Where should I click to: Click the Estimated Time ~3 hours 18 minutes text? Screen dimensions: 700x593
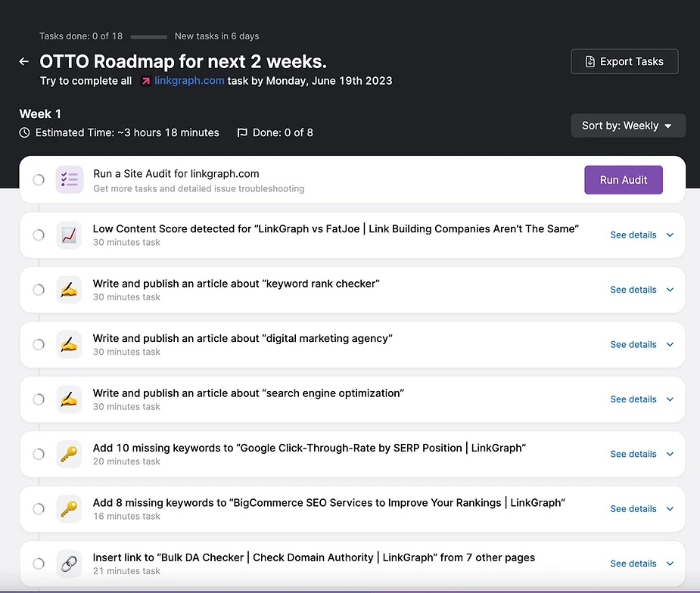(x=127, y=132)
